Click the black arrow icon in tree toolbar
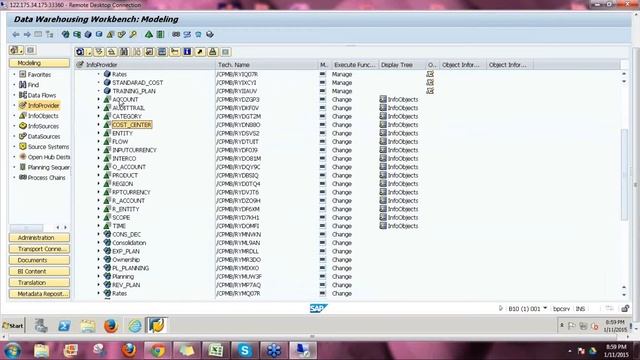 (x=200, y=52)
